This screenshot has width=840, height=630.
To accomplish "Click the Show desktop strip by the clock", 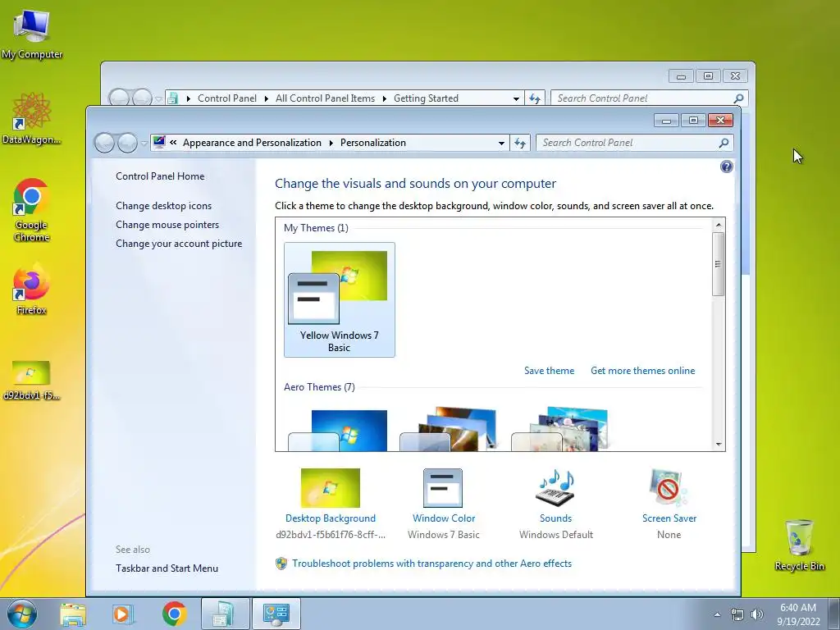I will coord(834,614).
